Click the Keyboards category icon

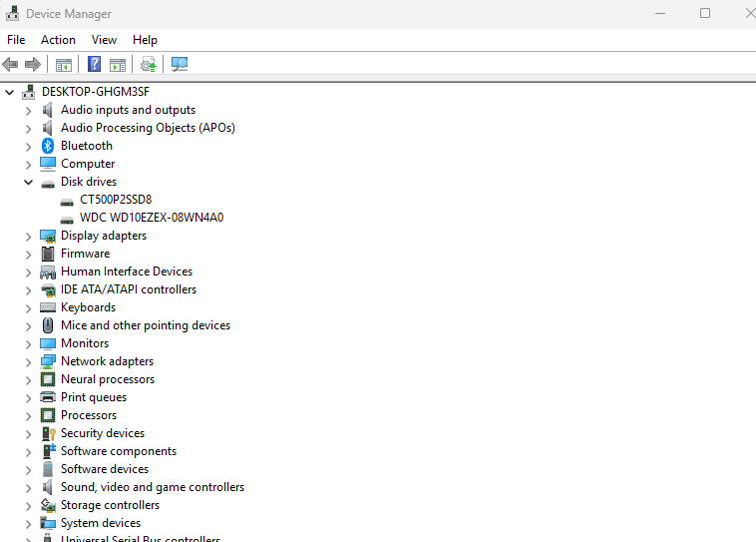point(48,307)
